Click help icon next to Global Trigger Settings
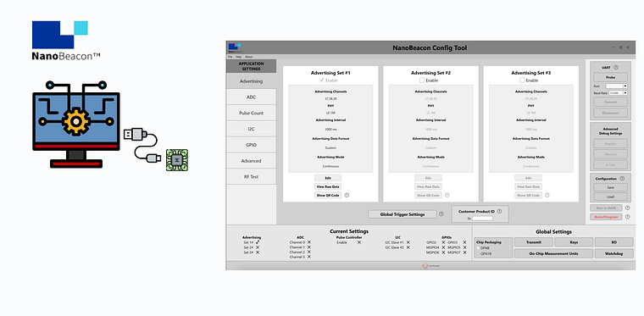Image resolution: width=644 pixels, height=316 pixels. click(x=441, y=213)
